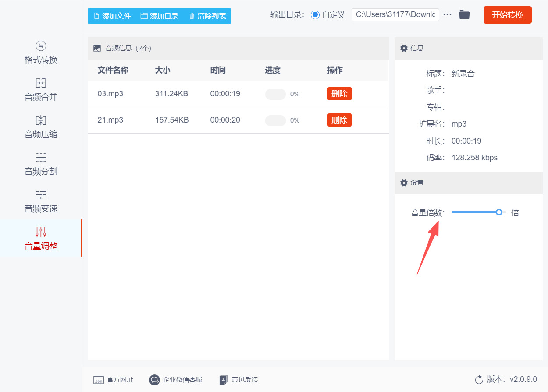Screen dimensions: 548x392
Task: Click the 时间 column header
Action: click(x=218, y=70)
